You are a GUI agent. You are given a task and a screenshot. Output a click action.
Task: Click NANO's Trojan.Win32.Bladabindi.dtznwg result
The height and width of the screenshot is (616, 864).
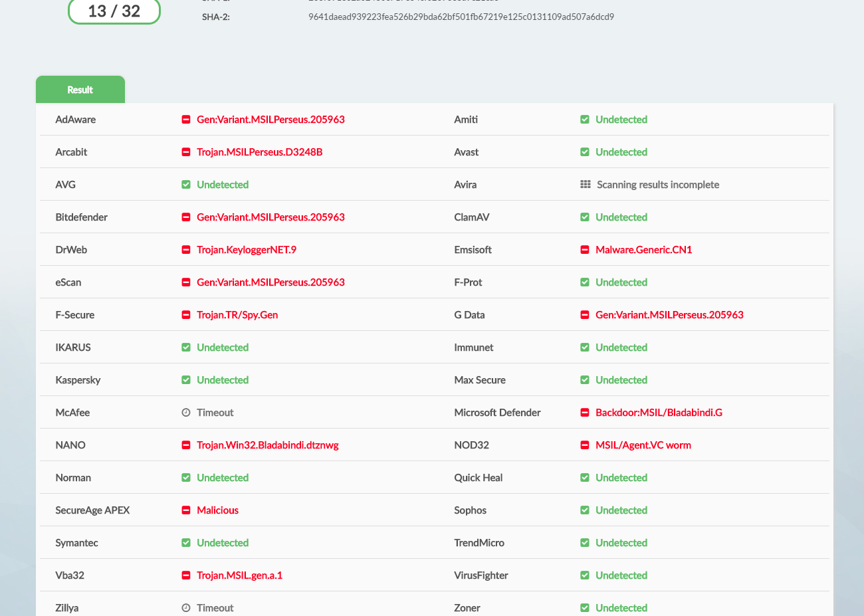click(268, 445)
